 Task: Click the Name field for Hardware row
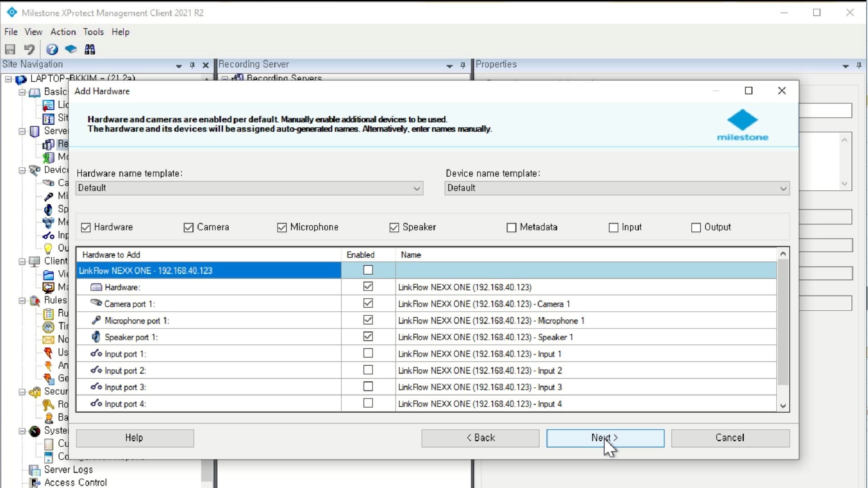pyautogui.click(x=586, y=287)
